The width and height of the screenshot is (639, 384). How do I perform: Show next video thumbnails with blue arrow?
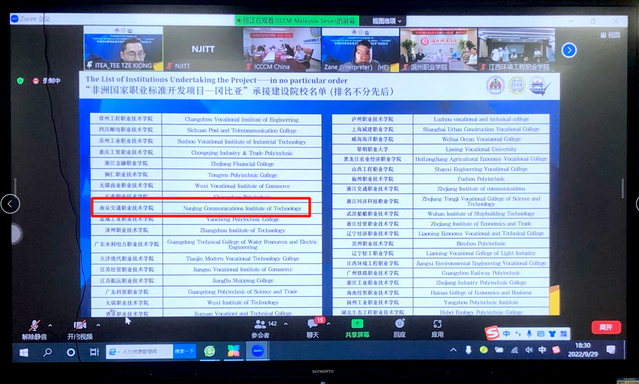coord(569,50)
